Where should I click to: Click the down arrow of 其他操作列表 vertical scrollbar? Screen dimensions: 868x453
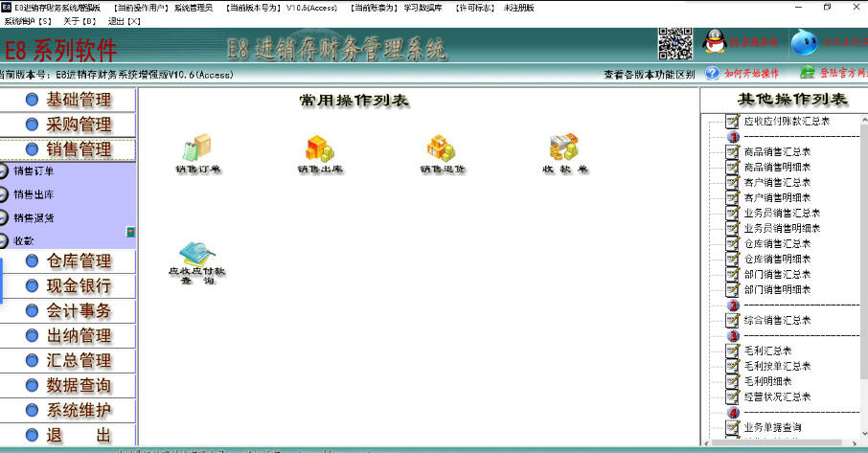point(864,434)
